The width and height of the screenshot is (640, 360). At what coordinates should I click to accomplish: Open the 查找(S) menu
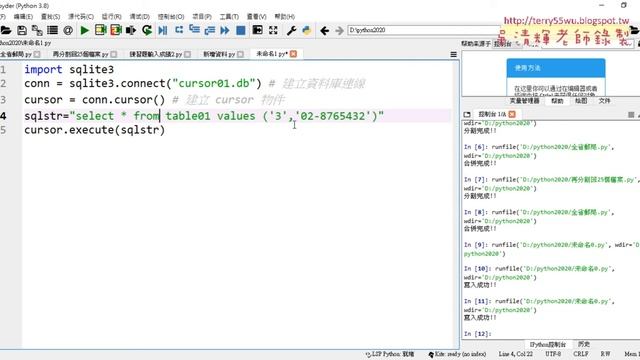tap(50, 16)
